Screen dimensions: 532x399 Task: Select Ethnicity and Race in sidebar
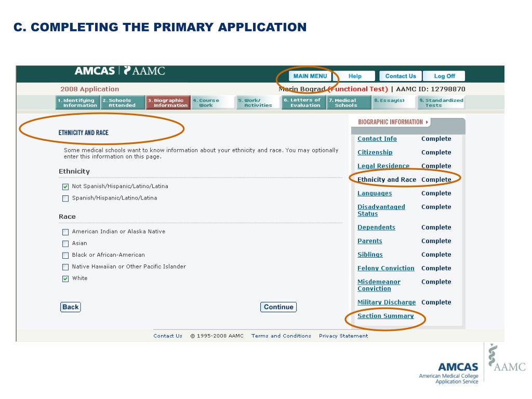tap(387, 179)
